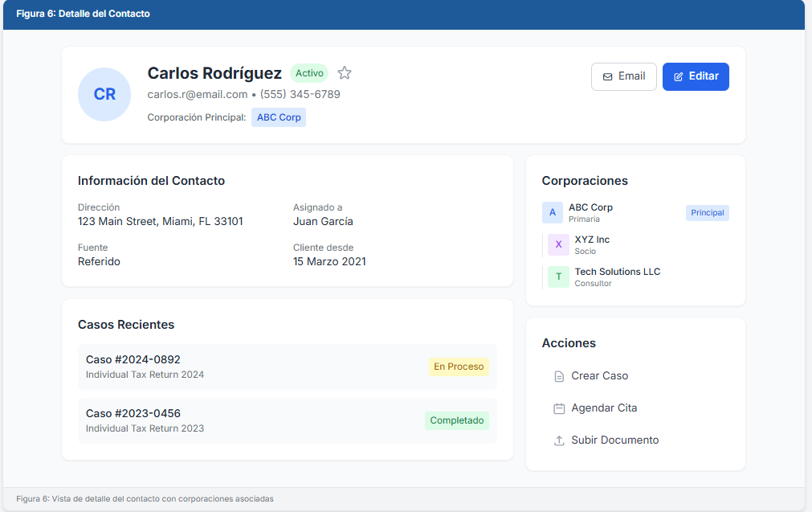
Task: Click the ABC Corp 'A' icon
Action: (x=553, y=213)
